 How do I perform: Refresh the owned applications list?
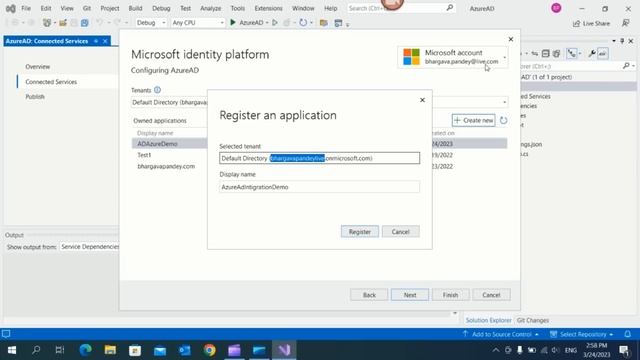[x=504, y=120]
